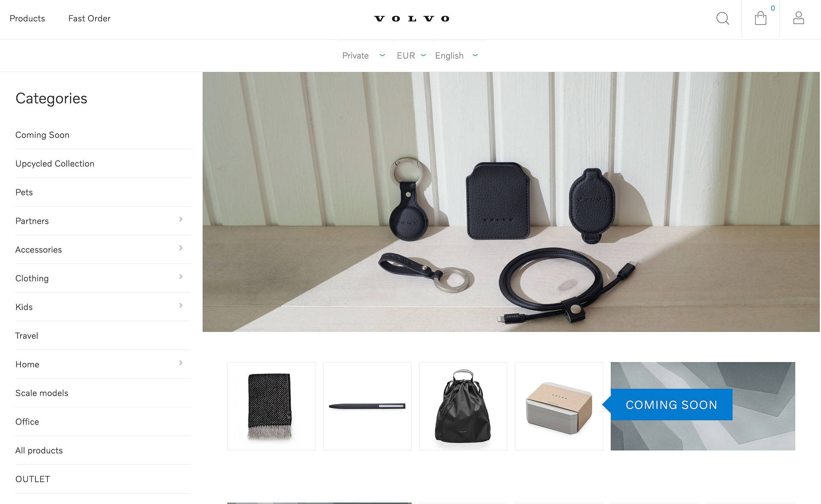The image size is (821, 504).
Task: Click the user account profile icon
Action: click(x=798, y=18)
